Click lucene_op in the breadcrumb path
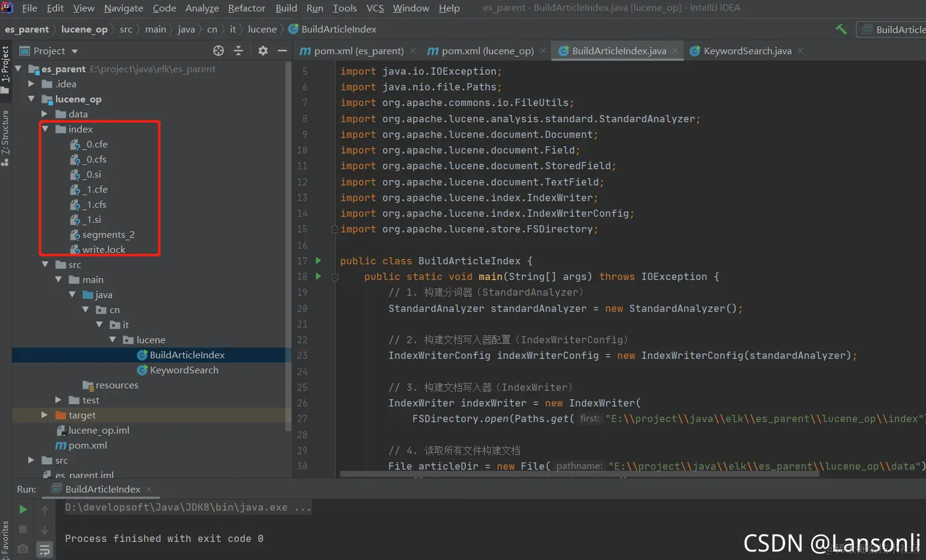 click(84, 30)
